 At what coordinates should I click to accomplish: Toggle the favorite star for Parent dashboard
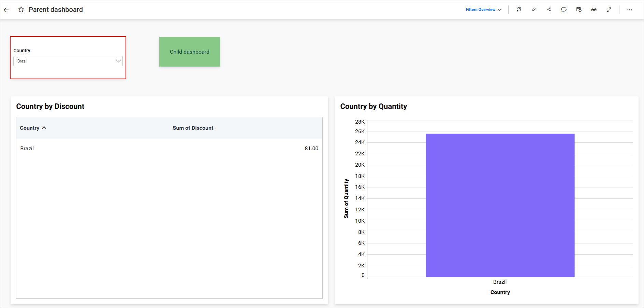click(x=21, y=10)
